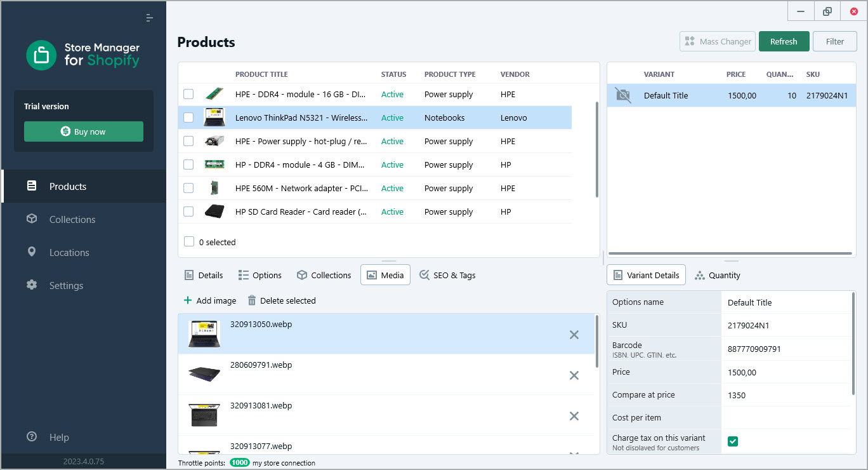Viewport: 868px width, 470px height.
Task: Click the HPE 560M network adapter thumbnail
Action: tap(214, 188)
